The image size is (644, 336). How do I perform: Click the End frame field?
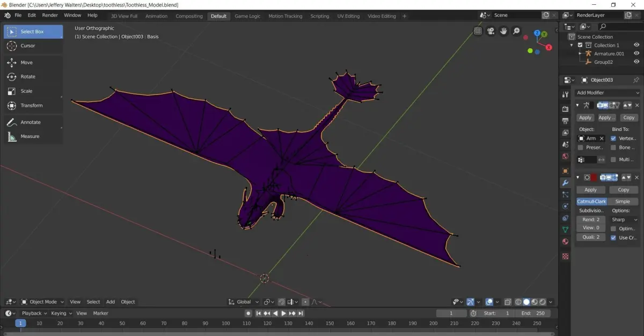click(532, 313)
